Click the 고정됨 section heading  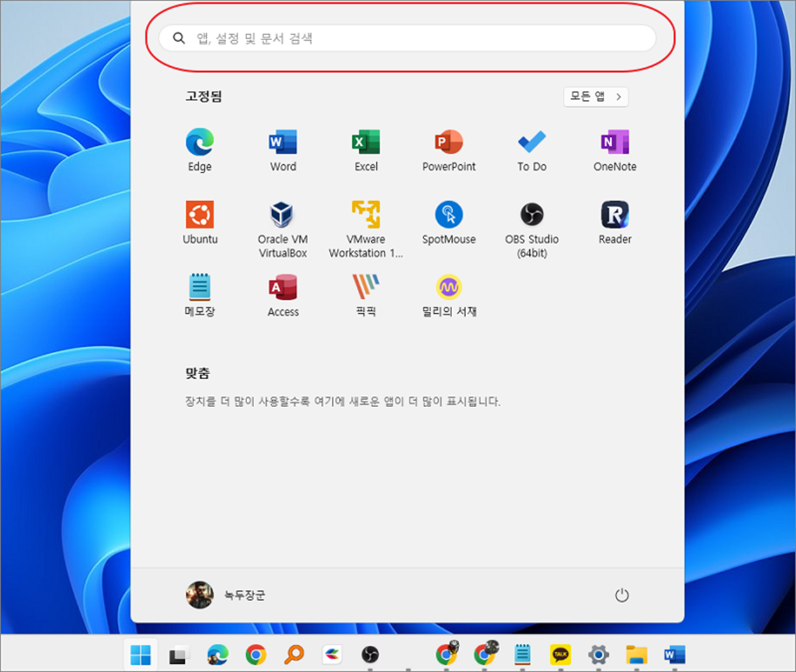[204, 97]
